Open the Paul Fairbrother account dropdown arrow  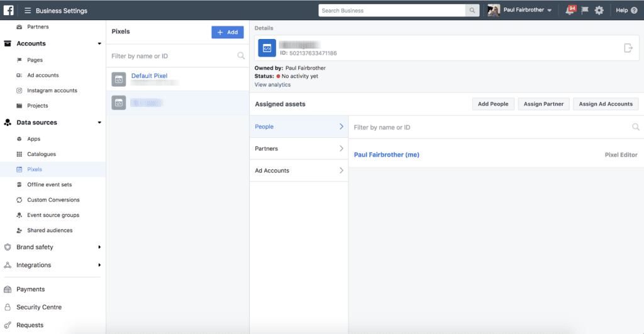coord(550,10)
